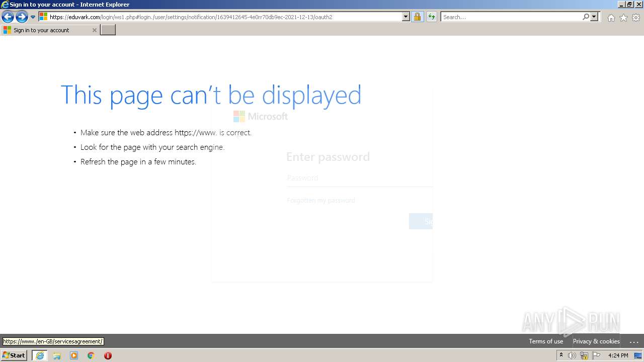Screen dimensions: 644x362
Task: Click the Internet Explorer taskbar icon
Action: (x=40, y=355)
